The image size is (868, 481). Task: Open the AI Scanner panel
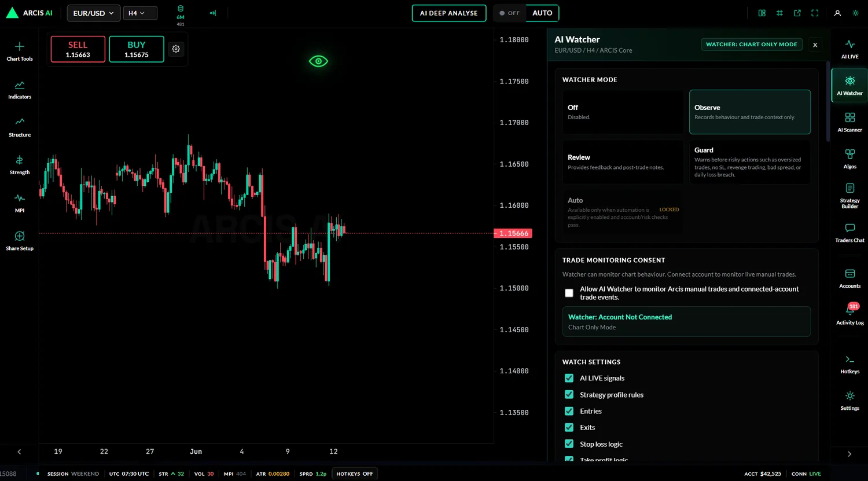pyautogui.click(x=849, y=122)
